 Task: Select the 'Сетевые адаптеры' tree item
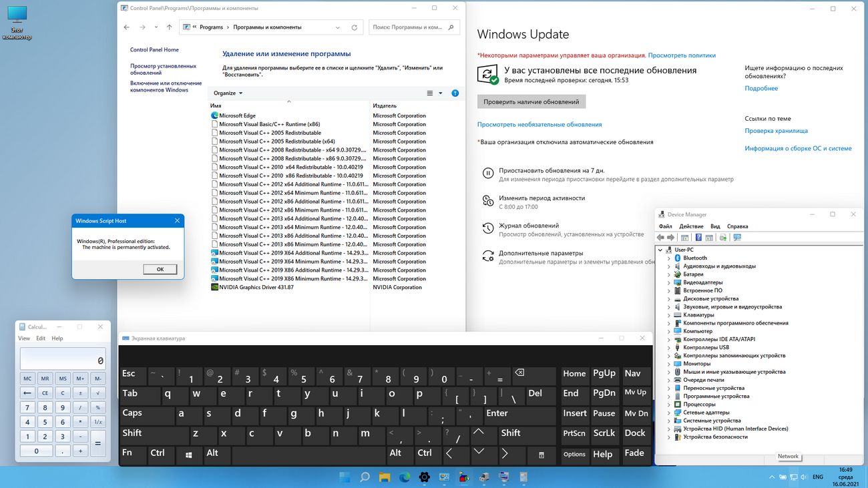706,413
